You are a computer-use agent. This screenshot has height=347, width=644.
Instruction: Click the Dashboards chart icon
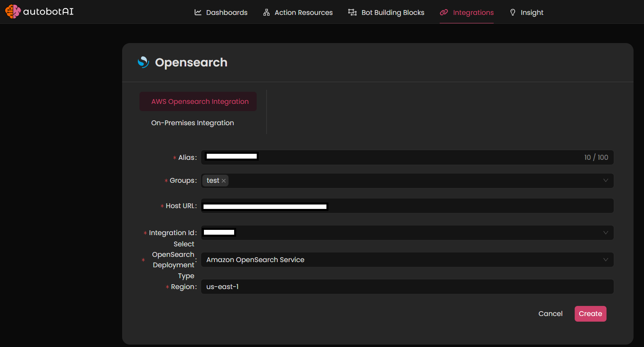[198, 12]
